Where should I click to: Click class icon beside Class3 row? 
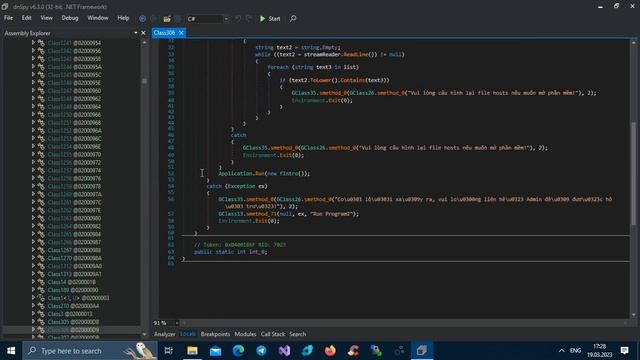(x=41, y=314)
